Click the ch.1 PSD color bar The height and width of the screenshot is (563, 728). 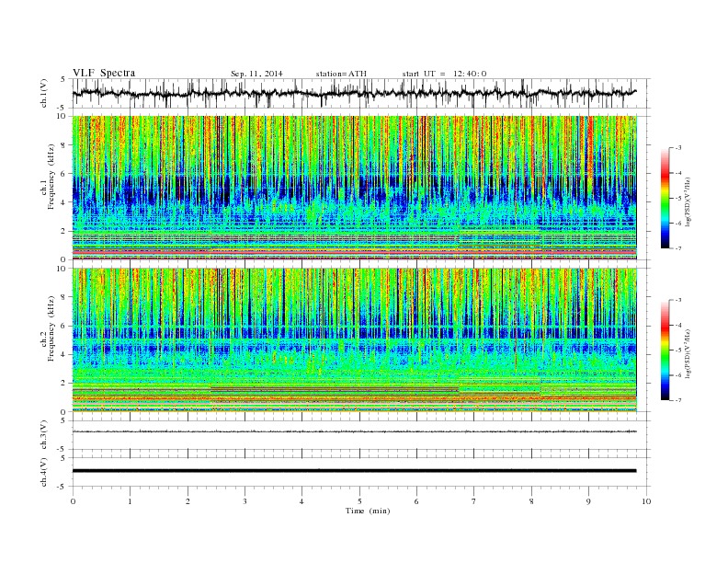pos(665,199)
